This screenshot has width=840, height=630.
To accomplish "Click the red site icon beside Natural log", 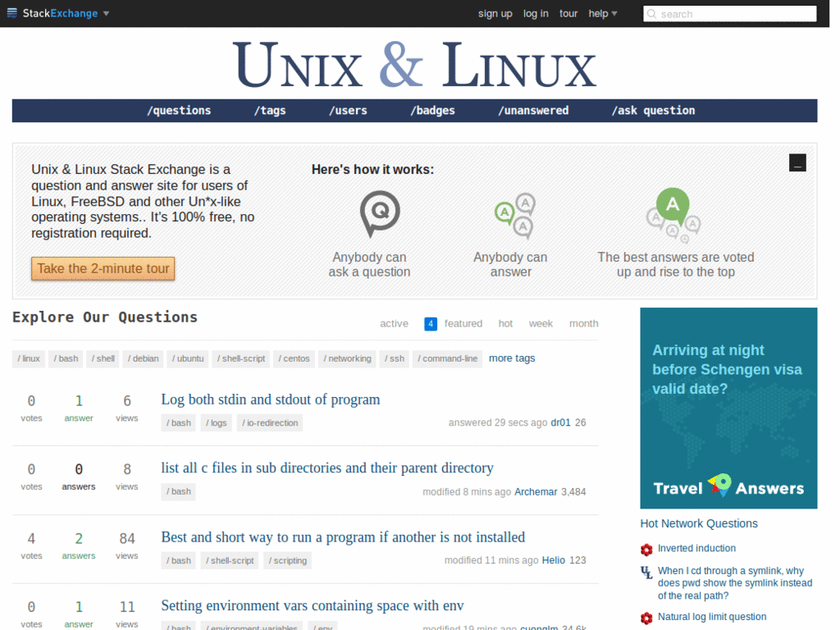I will pyautogui.click(x=646, y=618).
